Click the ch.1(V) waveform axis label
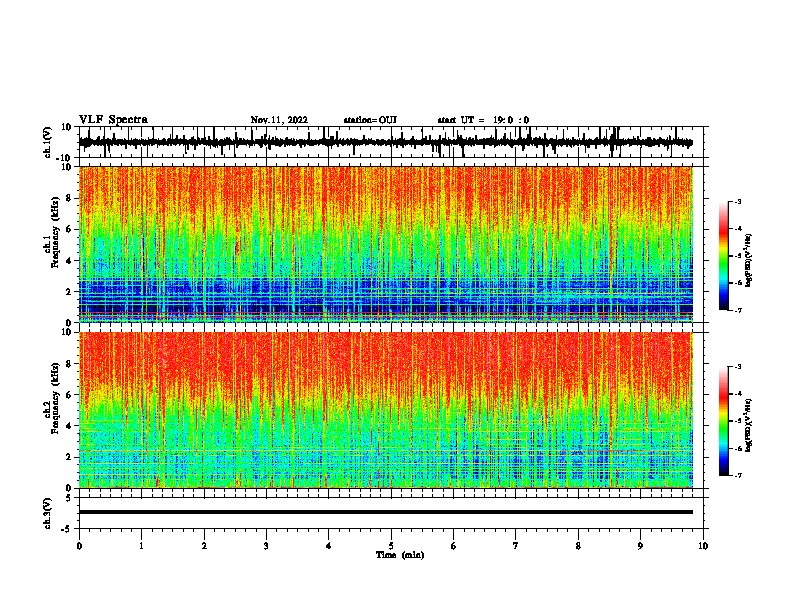 pos(48,142)
